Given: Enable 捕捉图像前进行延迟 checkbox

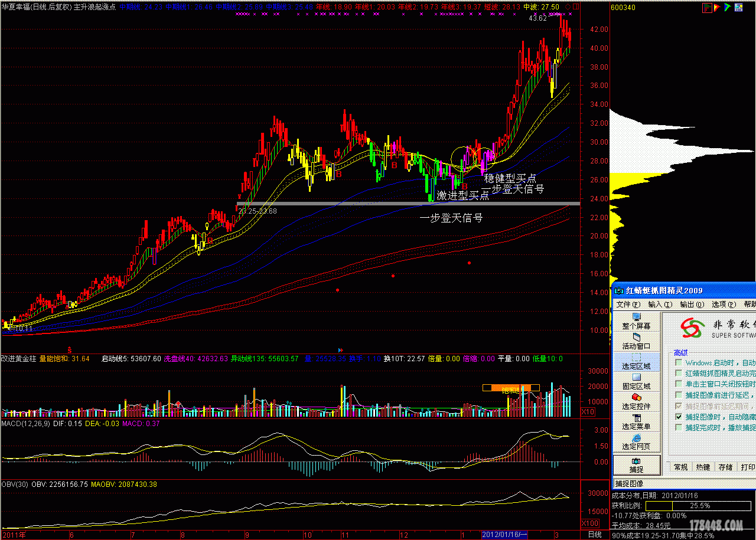Looking at the screenshot, I should click(679, 395).
